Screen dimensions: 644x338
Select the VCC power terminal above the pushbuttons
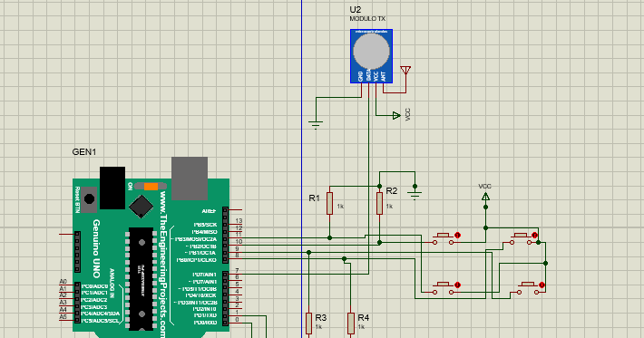point(485,198)
